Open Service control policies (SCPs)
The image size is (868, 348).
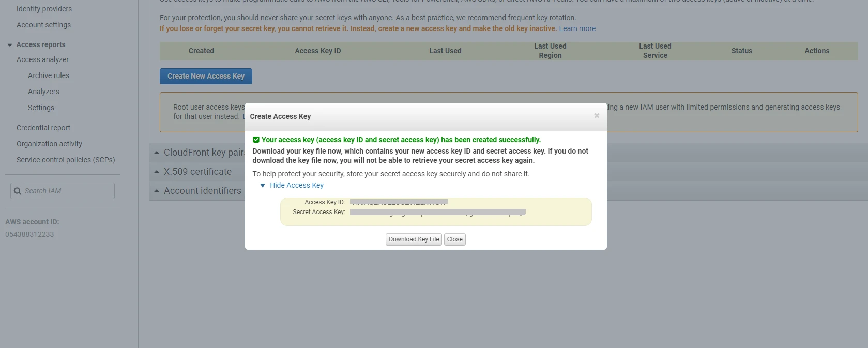click(66, 160)
